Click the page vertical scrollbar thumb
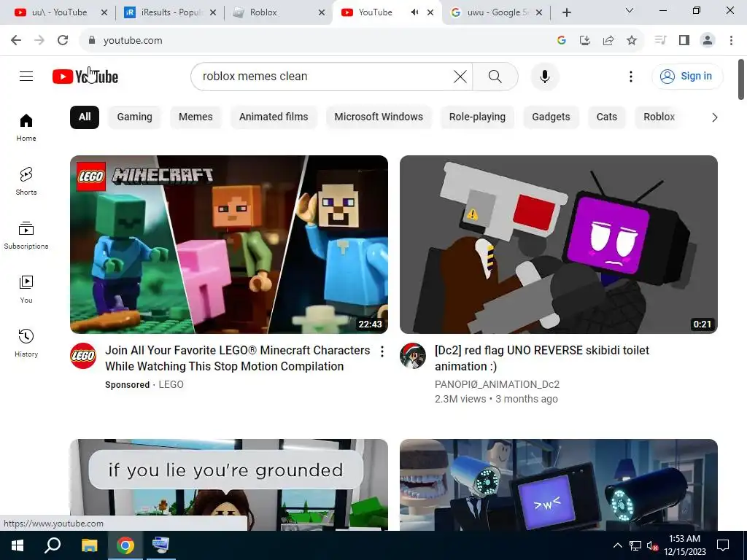The image size is (747, 560). point(741,79)
